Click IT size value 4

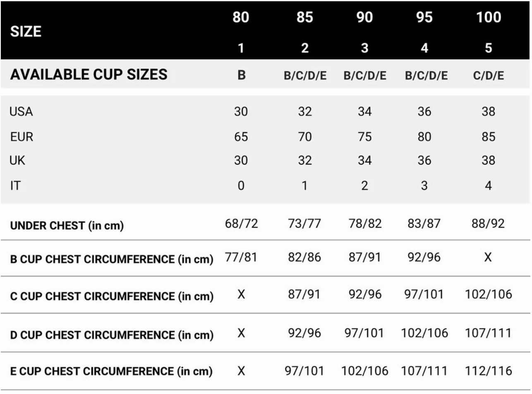(x=488, y=186)
